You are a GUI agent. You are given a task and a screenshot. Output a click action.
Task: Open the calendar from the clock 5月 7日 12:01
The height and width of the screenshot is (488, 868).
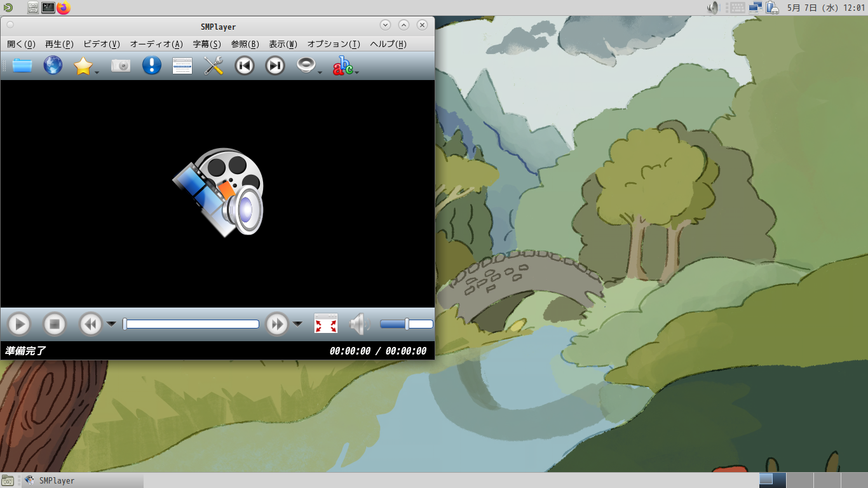(x=826, y=8)
